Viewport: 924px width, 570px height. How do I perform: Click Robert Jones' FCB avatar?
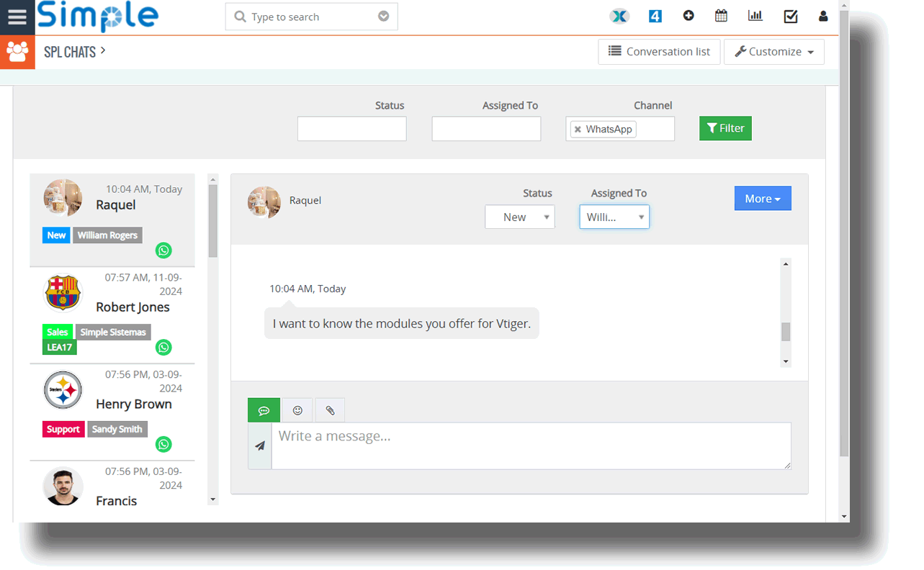tap(63, 293)
